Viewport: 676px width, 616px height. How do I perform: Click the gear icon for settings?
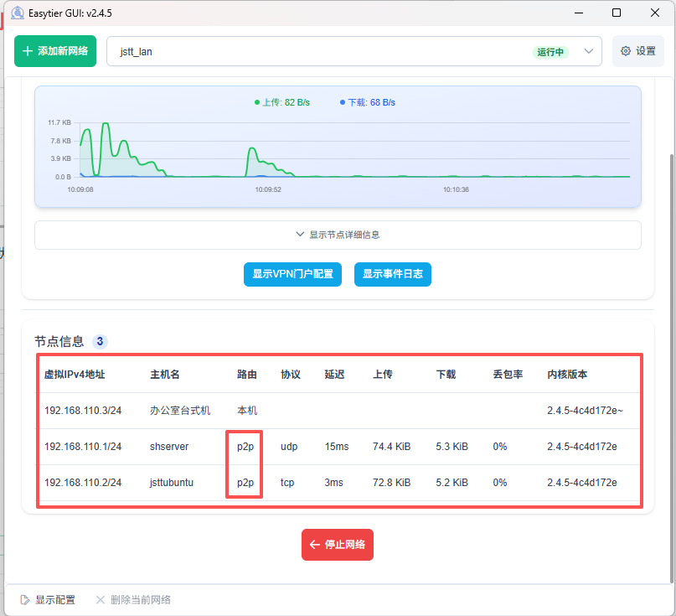tap(626, 51)
